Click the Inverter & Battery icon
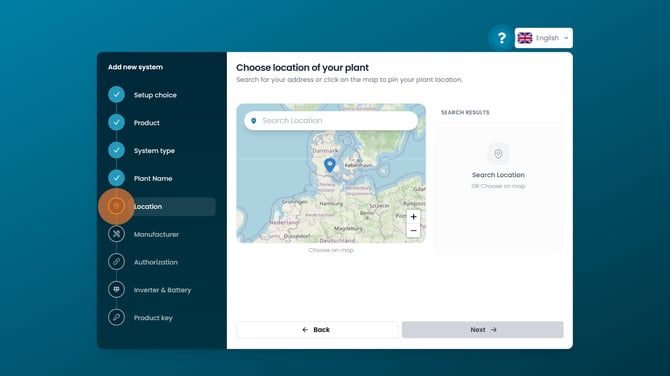The image size is (670, 376). 116,290
